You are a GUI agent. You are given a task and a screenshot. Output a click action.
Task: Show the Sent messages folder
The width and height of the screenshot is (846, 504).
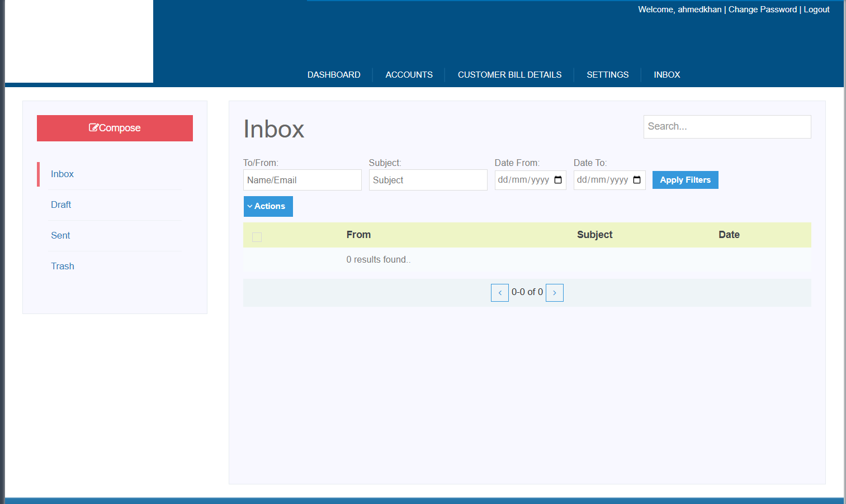(x=60, y=235)
